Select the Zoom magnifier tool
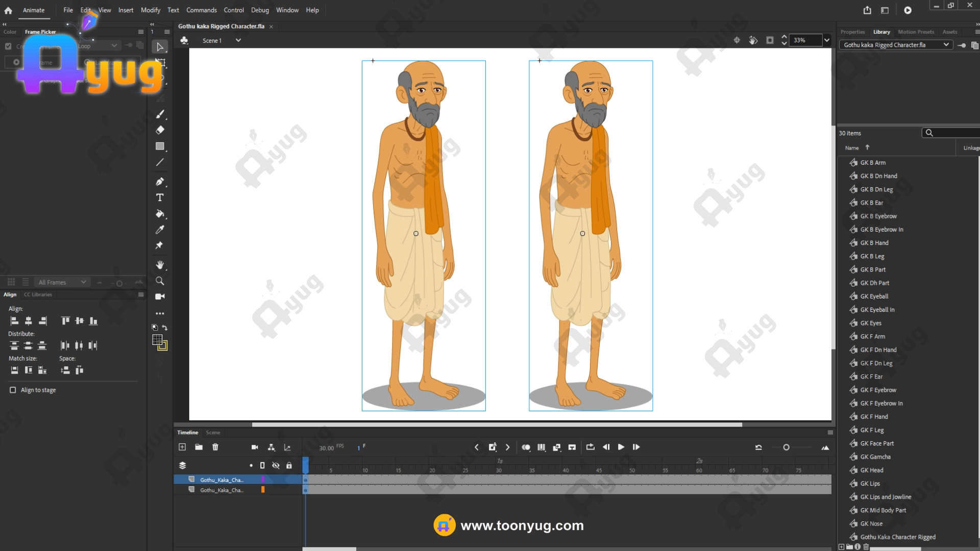The width and height of the screenshot is (980, 551). [x=160, y=281]
